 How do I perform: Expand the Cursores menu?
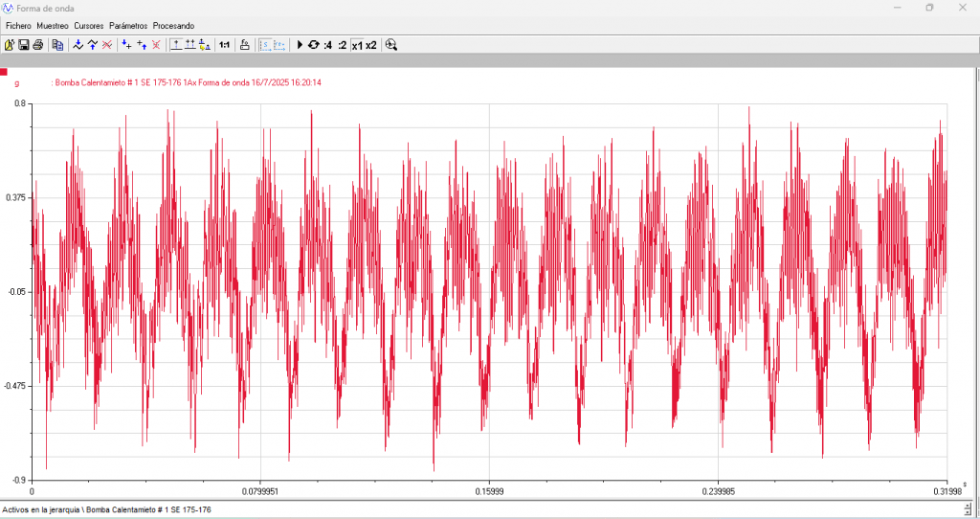88,25
